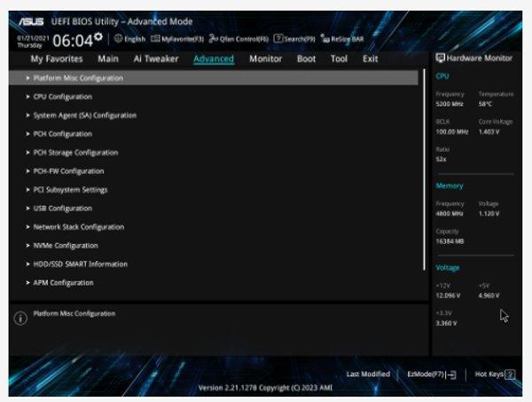
Task: Click the Memory section heading
Action: click(450, 186)
